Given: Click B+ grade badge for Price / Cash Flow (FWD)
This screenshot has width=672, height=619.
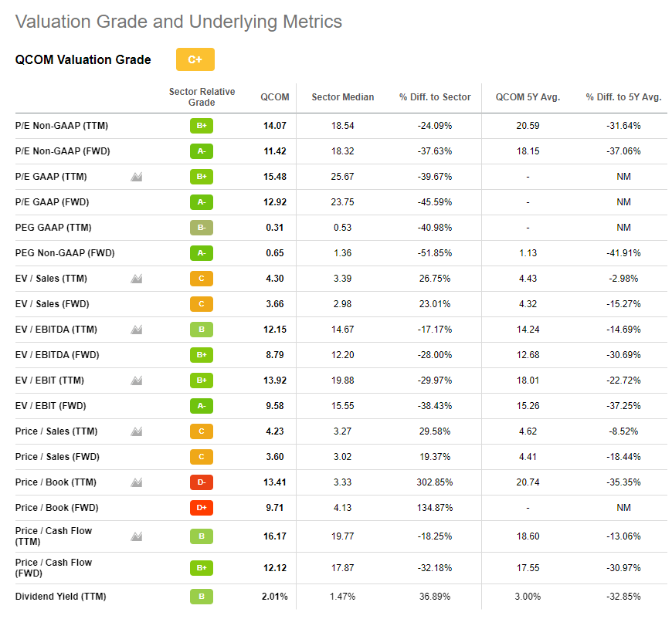Looking at the screenshot, I should click(x=202, y=568).
